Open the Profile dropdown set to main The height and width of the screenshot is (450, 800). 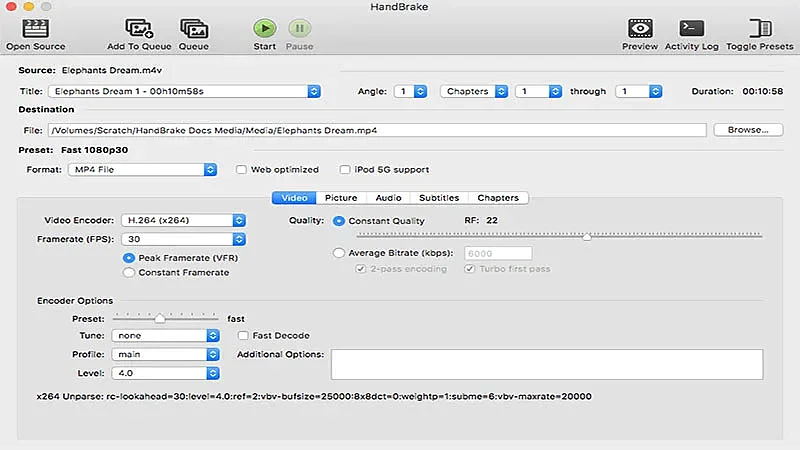point(166,355)
